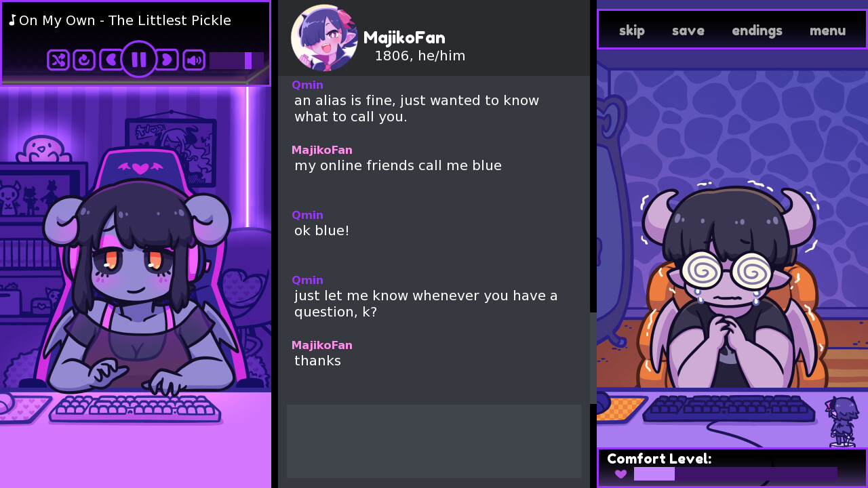
Task: Go to the previous music track
Action: point(110,60)
